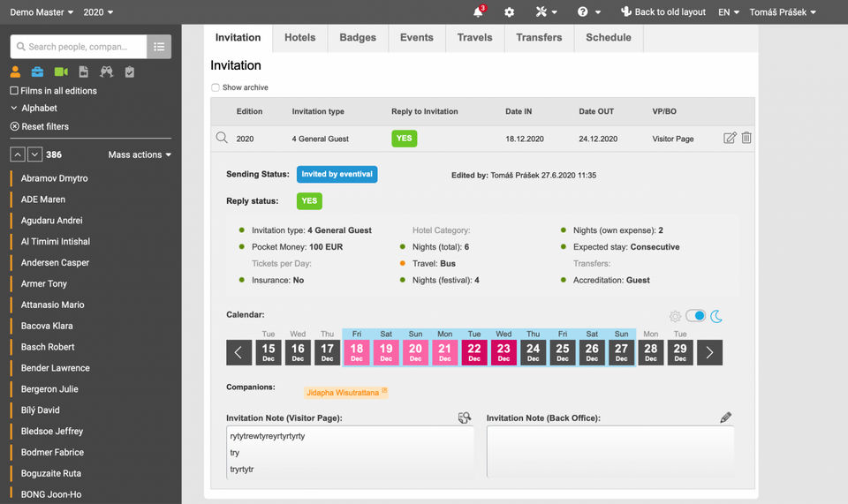Screen dimensions: 848x504
Task: Switch to the Travels tab
Action: (475, 38)
